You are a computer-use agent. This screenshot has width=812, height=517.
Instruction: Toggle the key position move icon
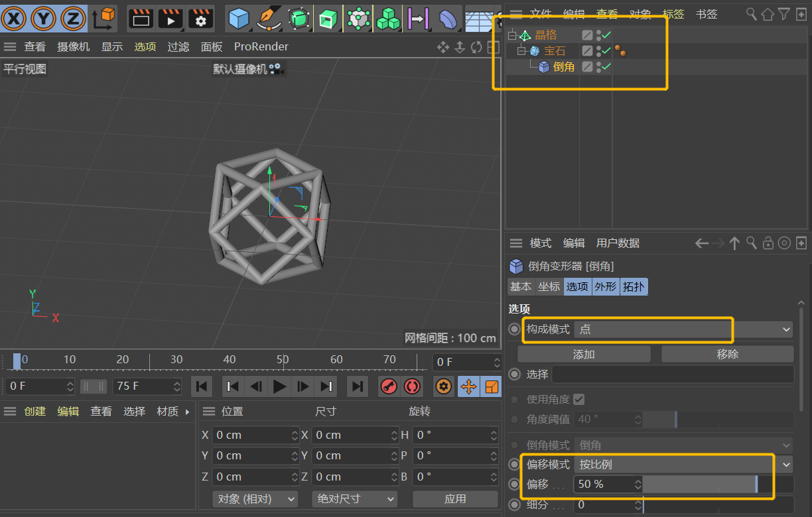click(x=468, y=386)
